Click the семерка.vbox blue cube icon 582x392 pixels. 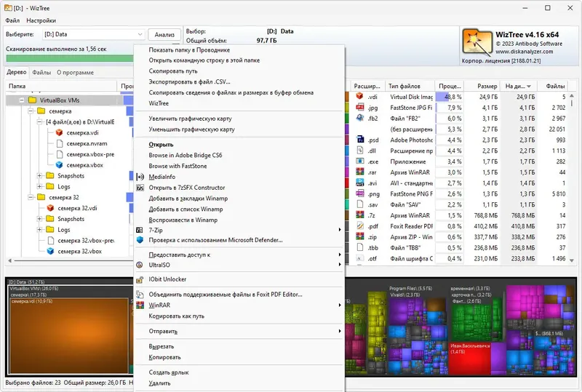click(x=60, y=165)
